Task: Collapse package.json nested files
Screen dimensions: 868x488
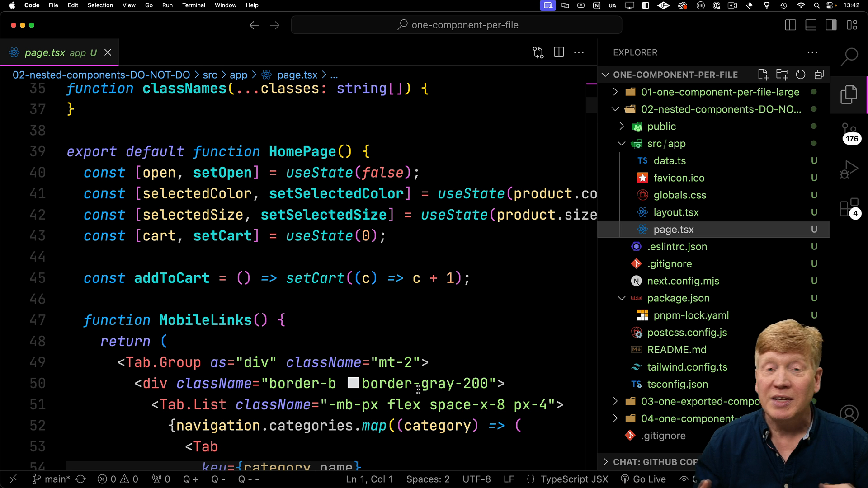Action: (622, 298)
